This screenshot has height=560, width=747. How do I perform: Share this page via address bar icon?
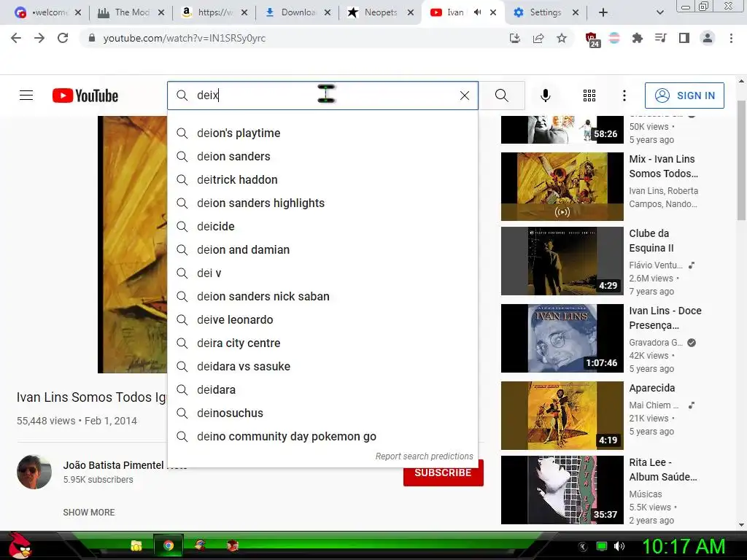(538, 38)
